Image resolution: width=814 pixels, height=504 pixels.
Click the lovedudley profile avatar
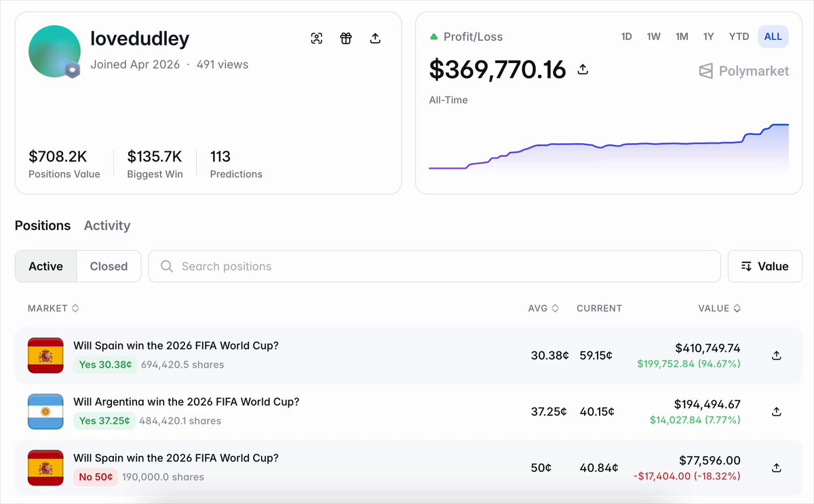55,52
